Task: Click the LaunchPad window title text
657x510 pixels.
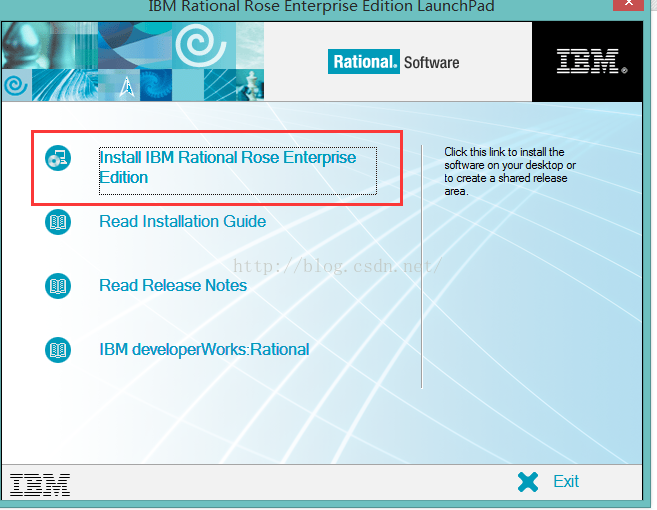Action: [x=321, y=6]
